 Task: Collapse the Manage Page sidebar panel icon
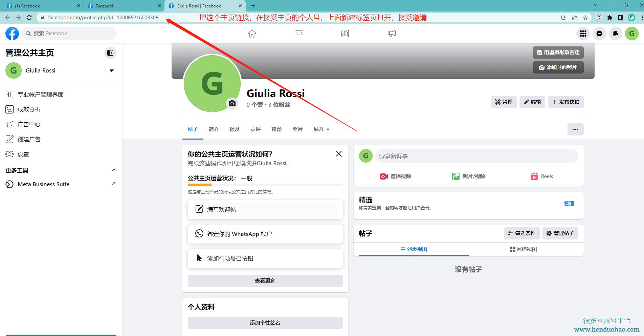point(110,53)
